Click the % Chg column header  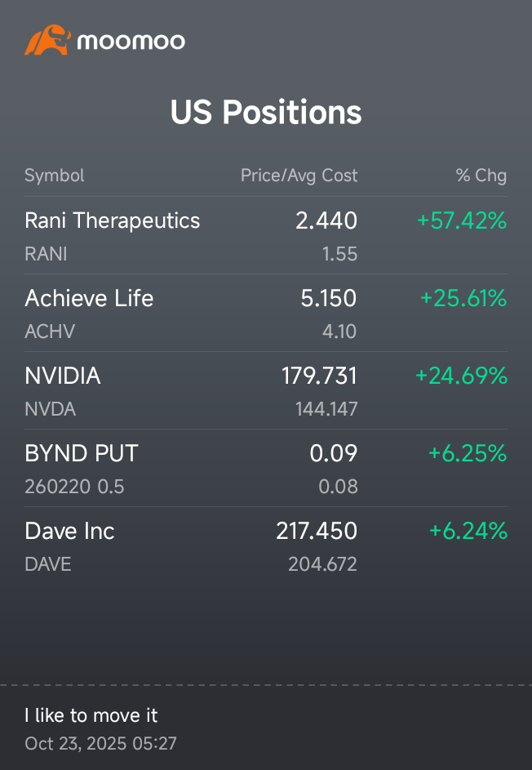(x=481, y=176)
